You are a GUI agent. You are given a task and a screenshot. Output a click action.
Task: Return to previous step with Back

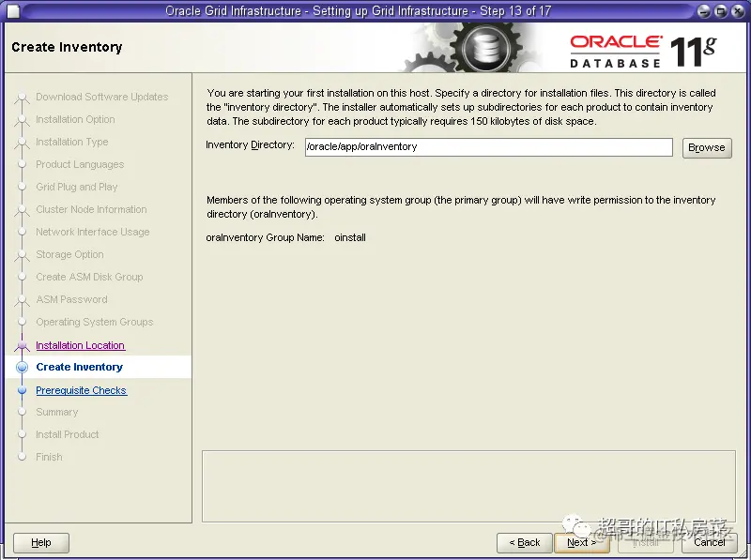click(525, 542)
